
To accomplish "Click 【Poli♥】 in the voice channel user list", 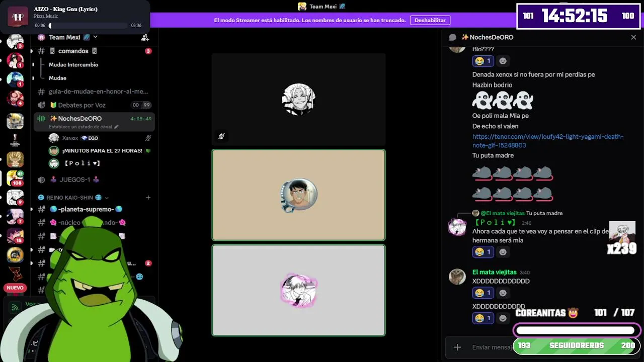I will (100, 163).
